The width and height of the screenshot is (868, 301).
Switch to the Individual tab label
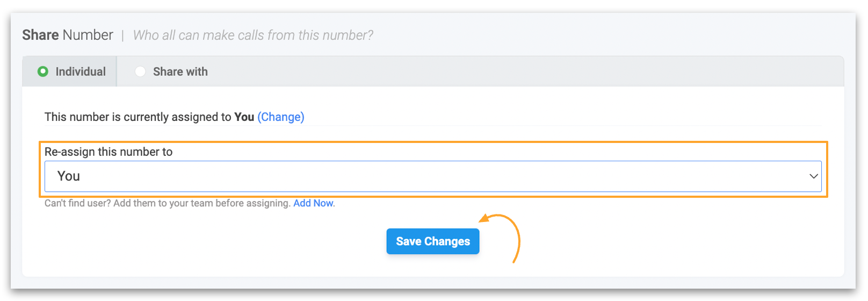81,71
